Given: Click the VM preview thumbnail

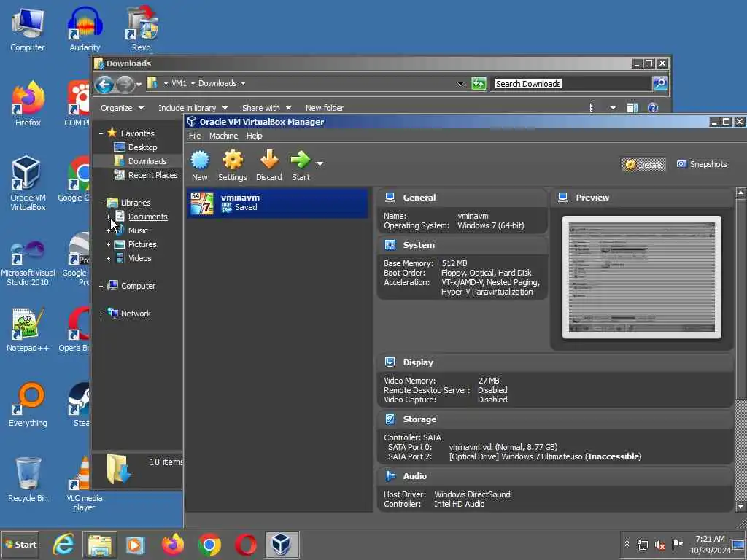Looking at the screenshot, I should pyautogui.click(x=642, y=277).
